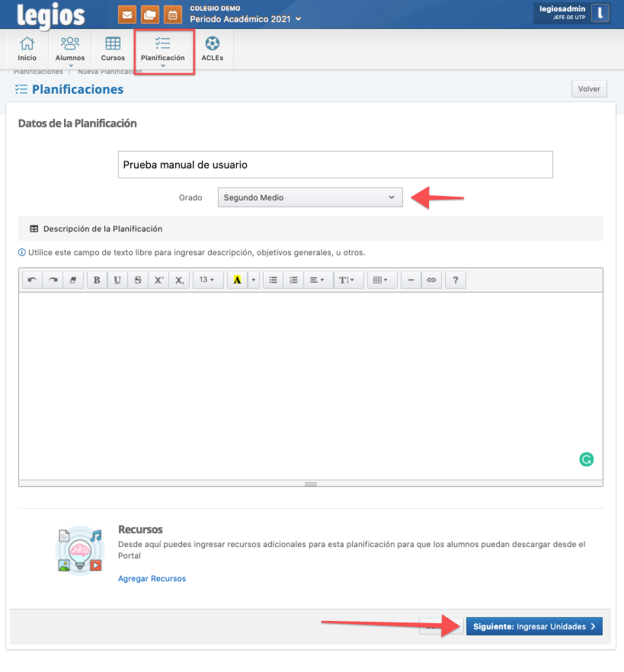This screenshot has height=672, width=624.
Task: Click the orange mail envelope icon
Action: [127, 14]
